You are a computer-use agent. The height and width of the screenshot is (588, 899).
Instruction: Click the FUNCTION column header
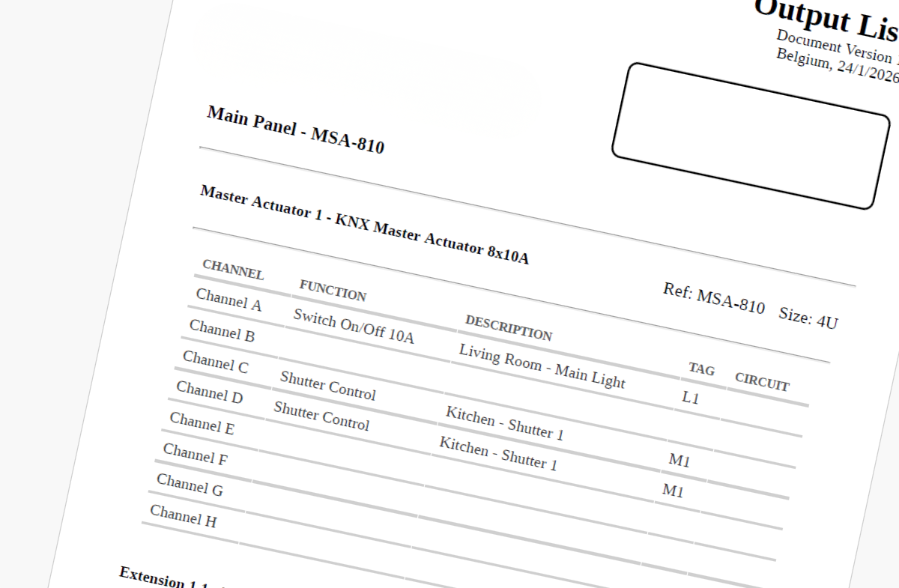point(333,290)
